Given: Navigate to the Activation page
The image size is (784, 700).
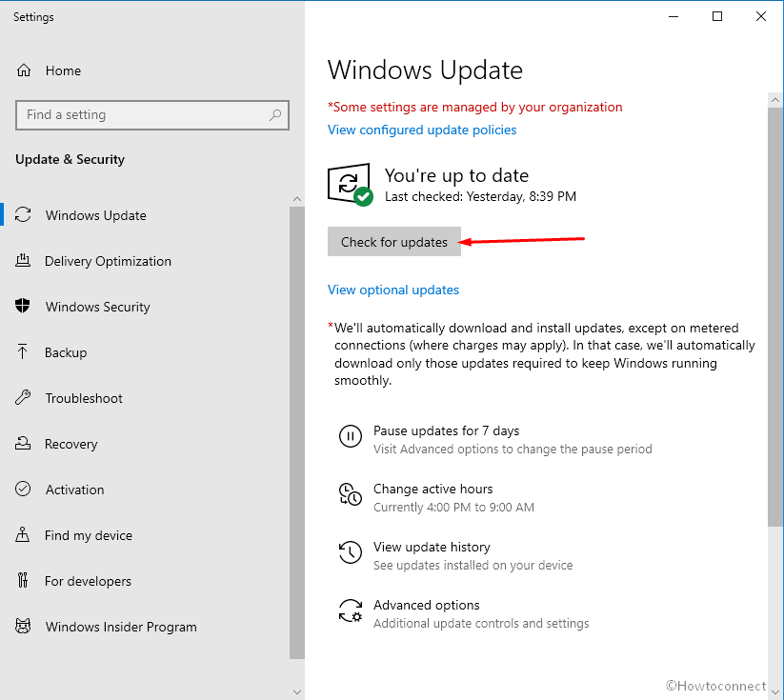Looking at the screenshot, I should [x=145, y=490].
